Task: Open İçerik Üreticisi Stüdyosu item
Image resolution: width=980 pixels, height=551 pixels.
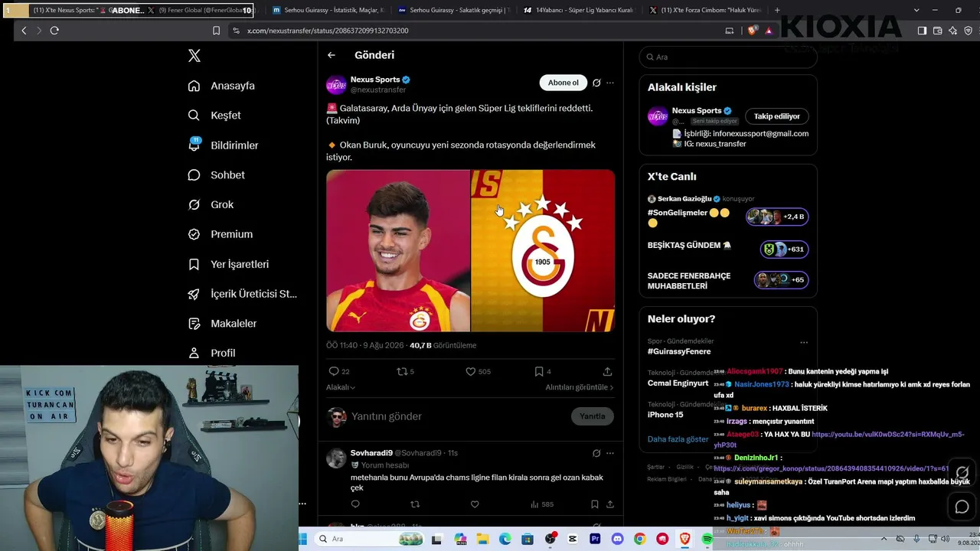Action: [x=243, y=294]
